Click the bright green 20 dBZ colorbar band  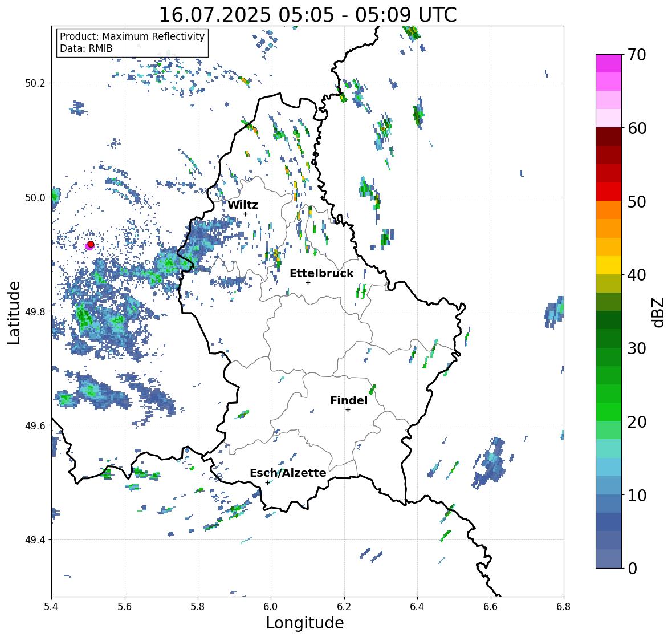(x=609, y=412)
